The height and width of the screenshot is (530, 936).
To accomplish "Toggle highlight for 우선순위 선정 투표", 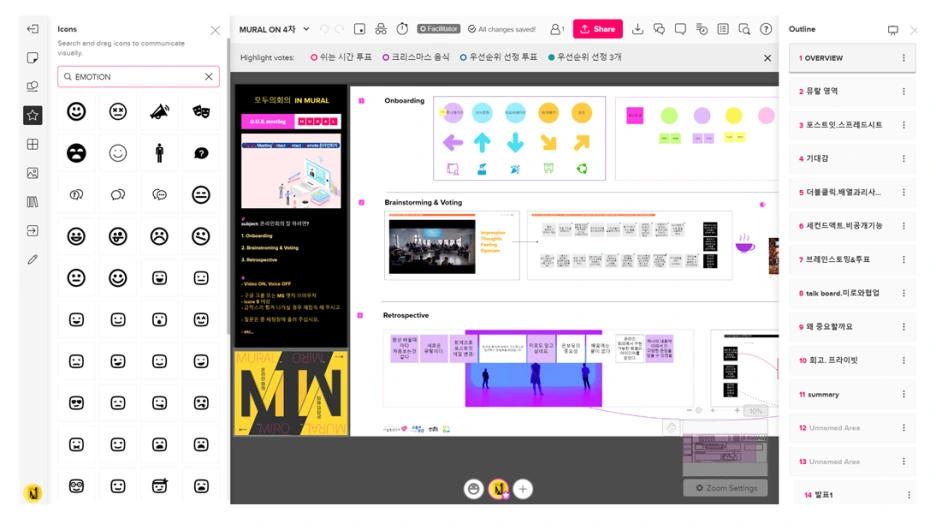I will pos(498,57).
